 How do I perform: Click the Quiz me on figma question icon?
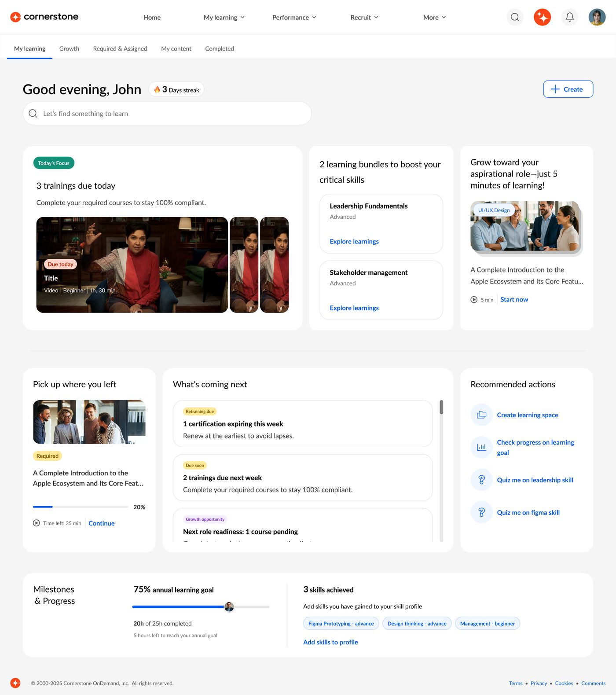(481, 512)
